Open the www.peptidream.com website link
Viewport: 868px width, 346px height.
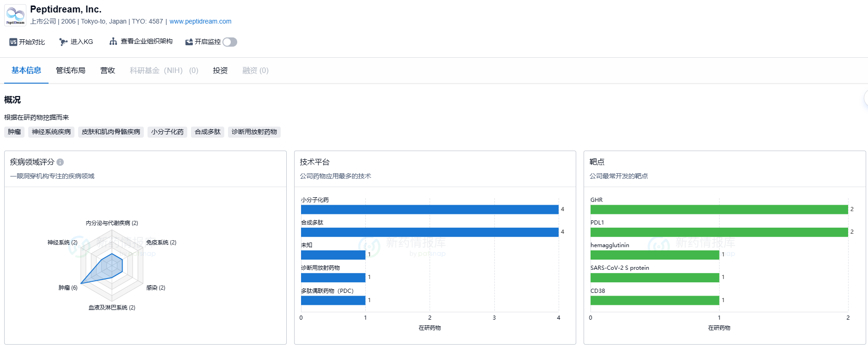pyautogui.click(x=200, y=21)
